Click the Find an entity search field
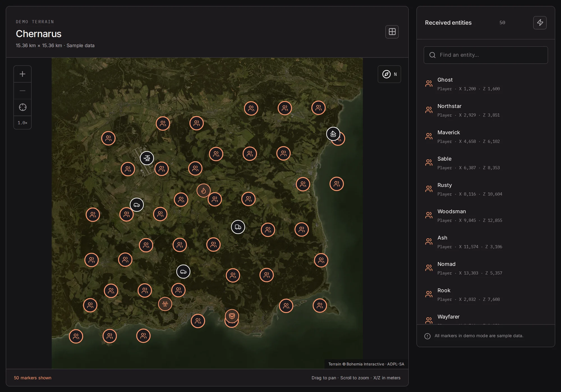 coord(486,55)
